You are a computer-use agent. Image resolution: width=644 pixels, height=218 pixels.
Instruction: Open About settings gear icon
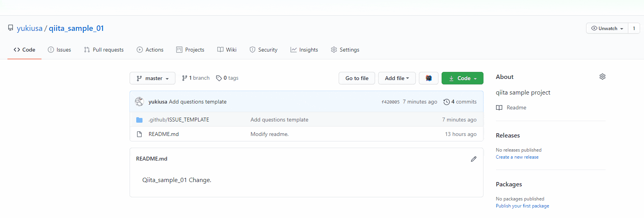click(x=603, y=77)
